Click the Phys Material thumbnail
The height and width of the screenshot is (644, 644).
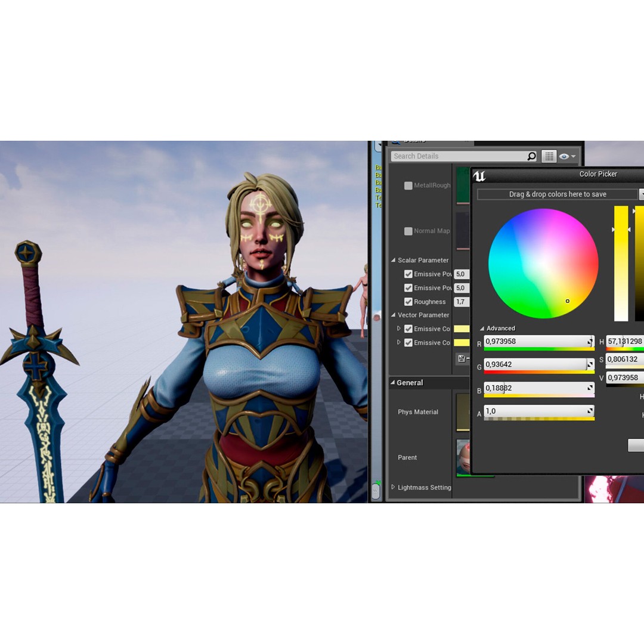tap(463, 413)
